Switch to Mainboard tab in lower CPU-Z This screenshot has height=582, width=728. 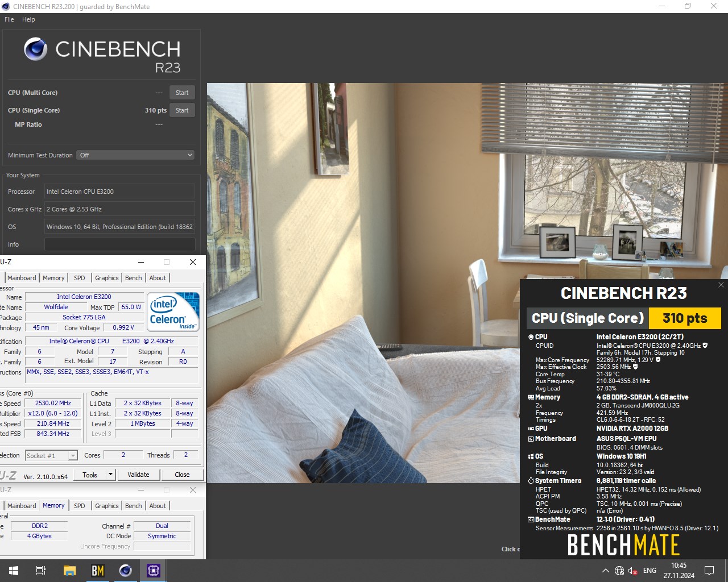(x=22, y=506)
